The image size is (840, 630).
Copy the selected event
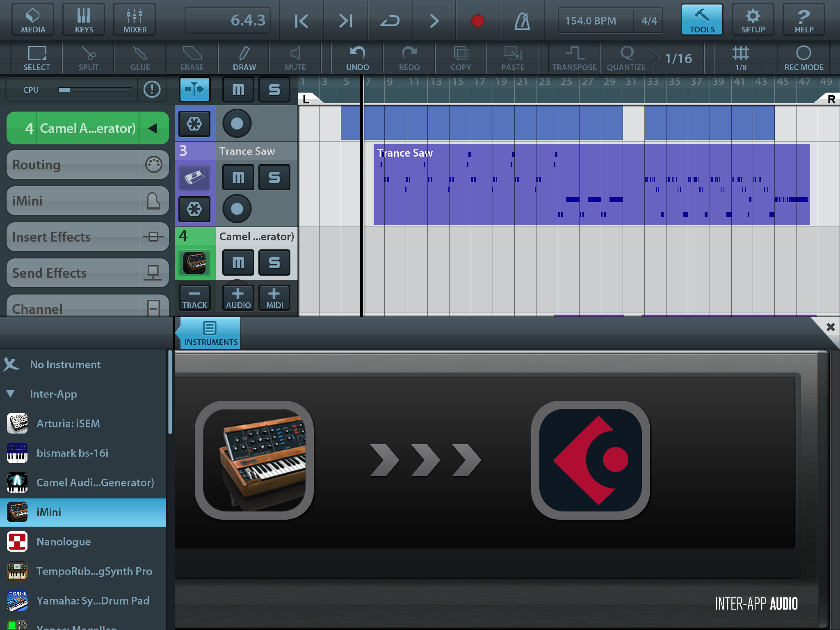(x=461, y=58)
